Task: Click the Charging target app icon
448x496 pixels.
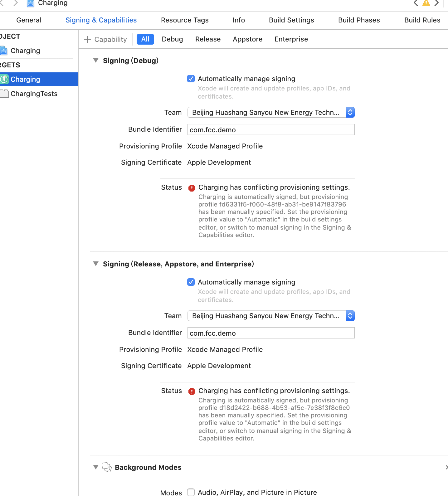Action: point(4,79)
